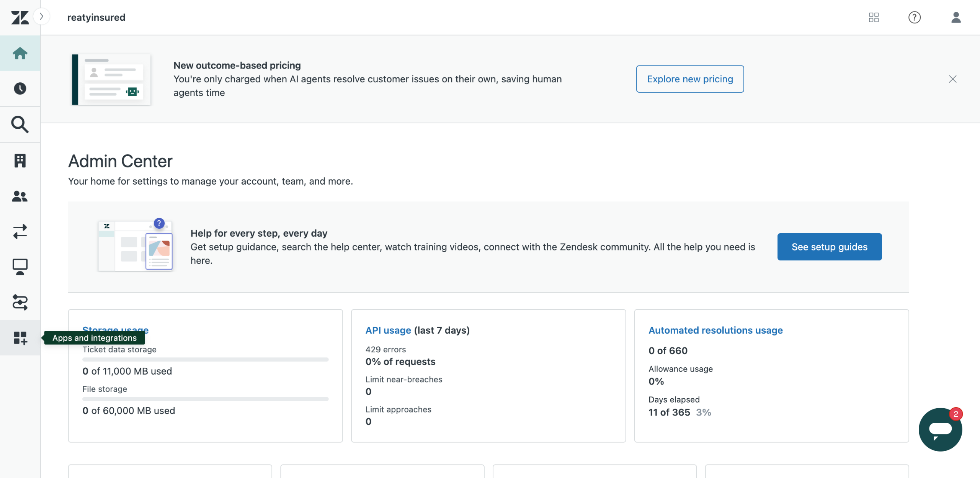
Task: Open the Zendesk products grid menu
Action: 874,17
